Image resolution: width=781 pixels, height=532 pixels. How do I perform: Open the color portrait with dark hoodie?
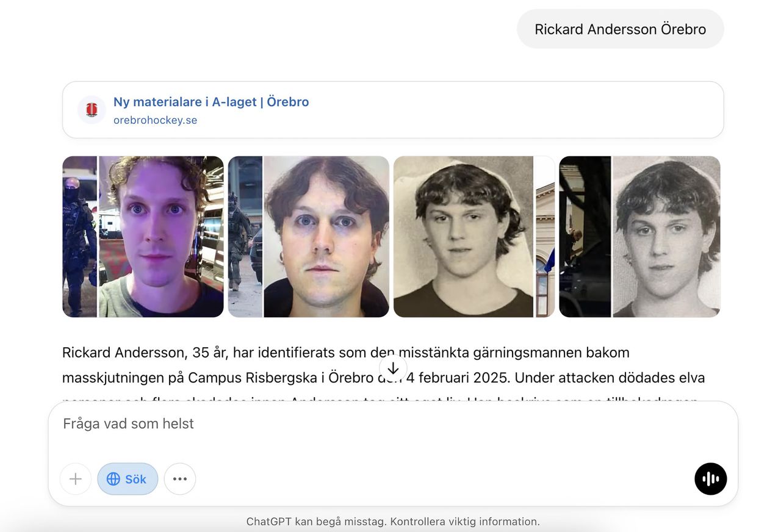coord(326,237)
